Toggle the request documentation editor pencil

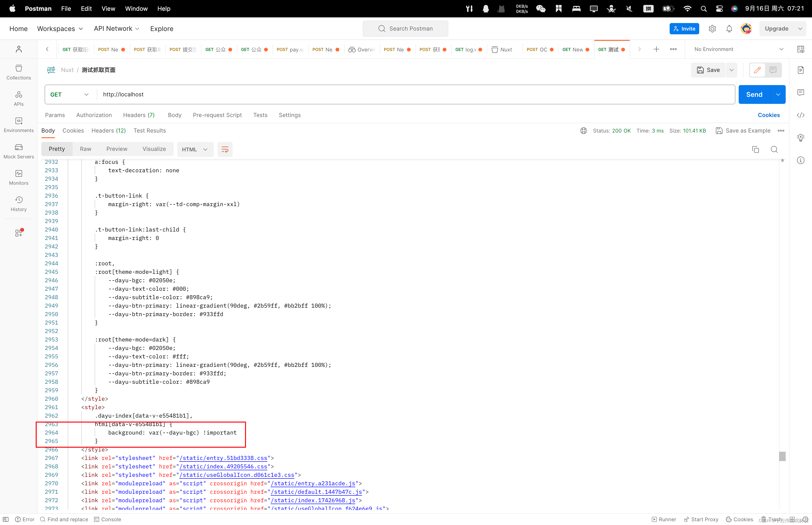tap(757, 70)
